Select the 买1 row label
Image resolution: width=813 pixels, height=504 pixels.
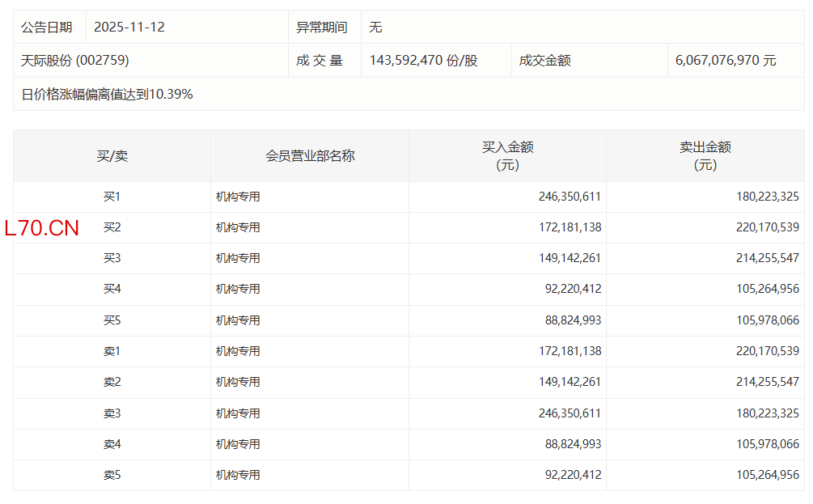point(112,197)
